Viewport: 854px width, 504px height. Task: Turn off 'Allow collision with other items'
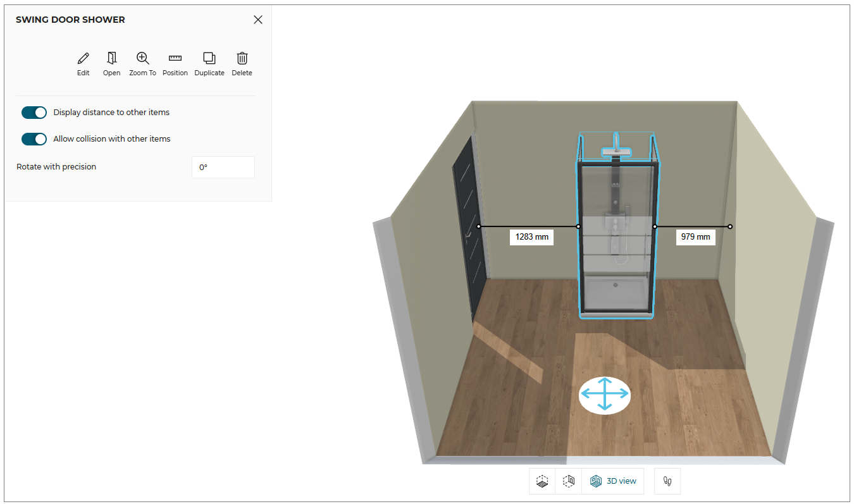(x=34, y=138)
